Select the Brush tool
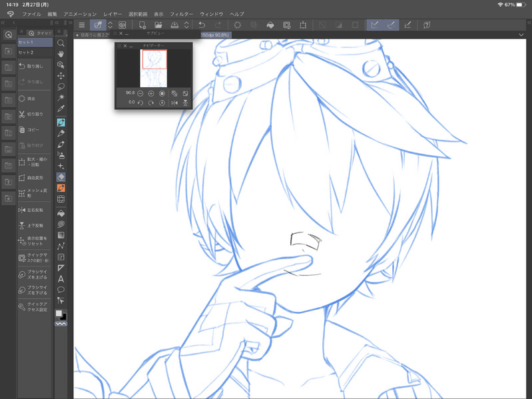 [x=61, y=145]
